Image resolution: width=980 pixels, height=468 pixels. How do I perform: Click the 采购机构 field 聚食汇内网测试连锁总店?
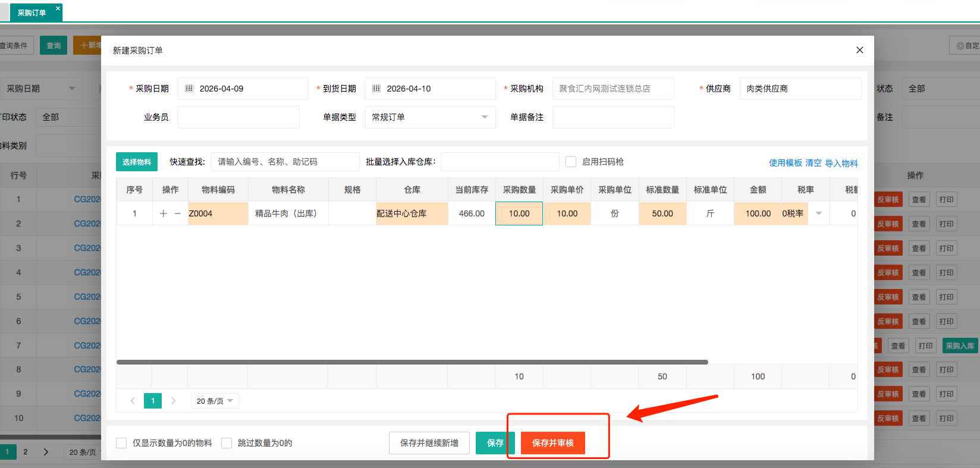tap(613, 89)
